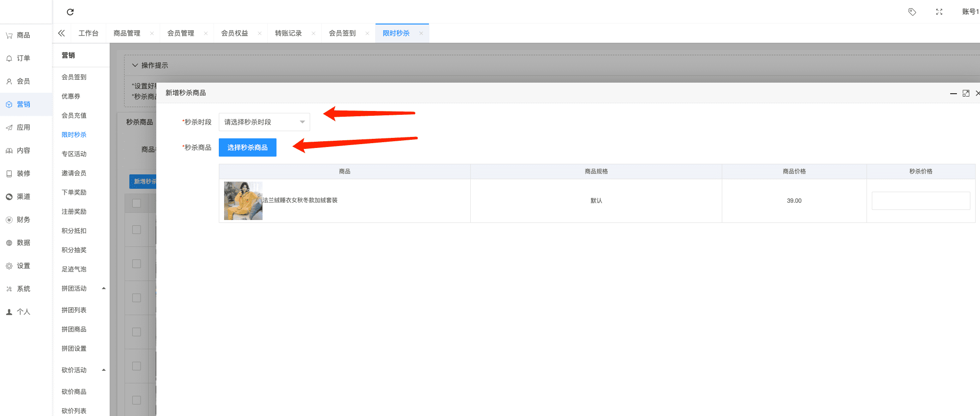Collapse the 操作提示 panel

pos(135,65)
